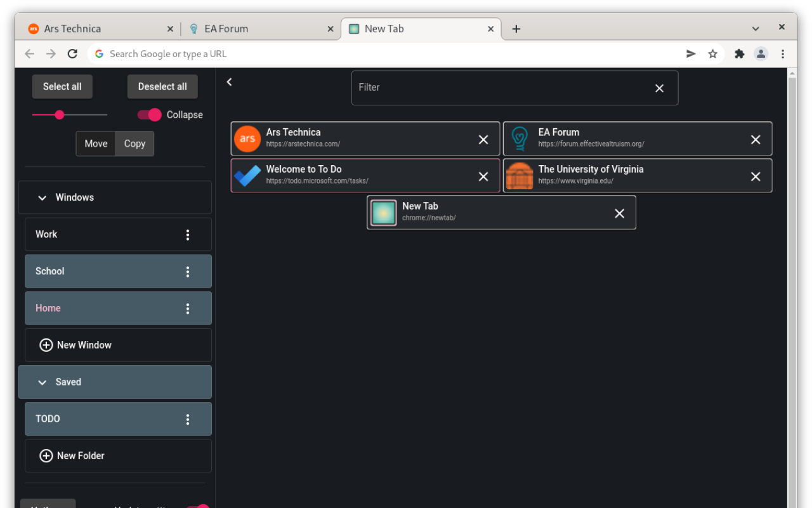Open the EA Forum tab card

pos(638,138)
